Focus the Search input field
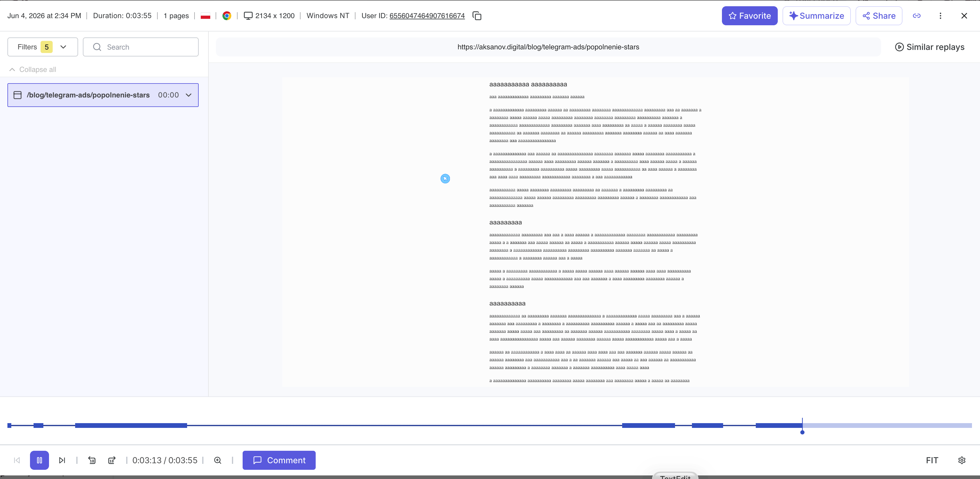 click(x=141, y=47)
